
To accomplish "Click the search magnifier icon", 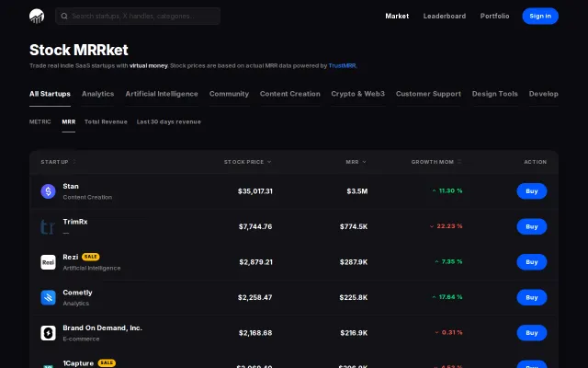I will [x=64, y=17].
